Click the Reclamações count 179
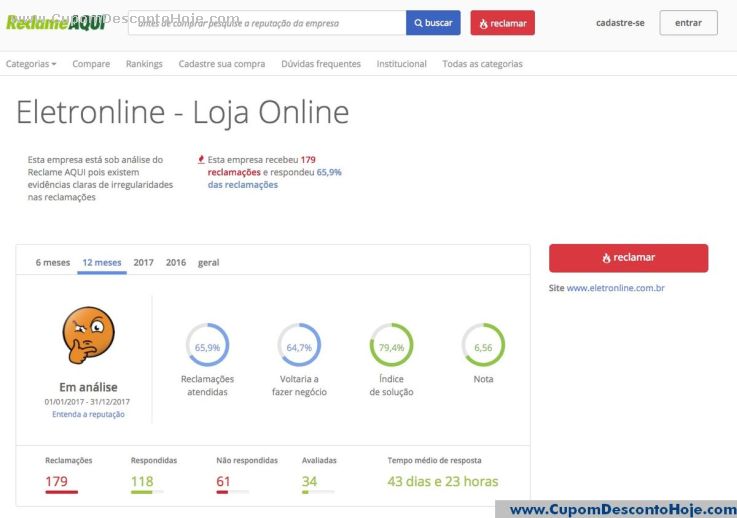This screenshot has width=737, height=518. pyautogui.click(x=56, y=481)
